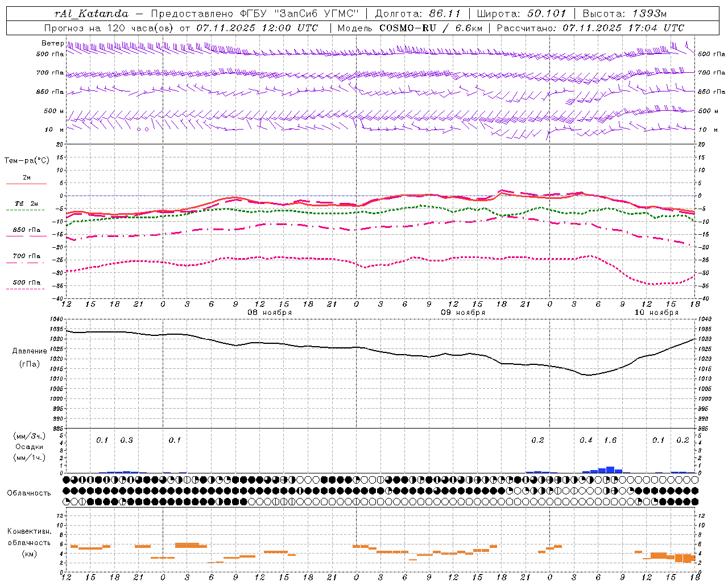The width and height of the screenshot is (728, 582).
Task: Click the 'Высота: 1393м' elevation text
Action: pos(625,14)
